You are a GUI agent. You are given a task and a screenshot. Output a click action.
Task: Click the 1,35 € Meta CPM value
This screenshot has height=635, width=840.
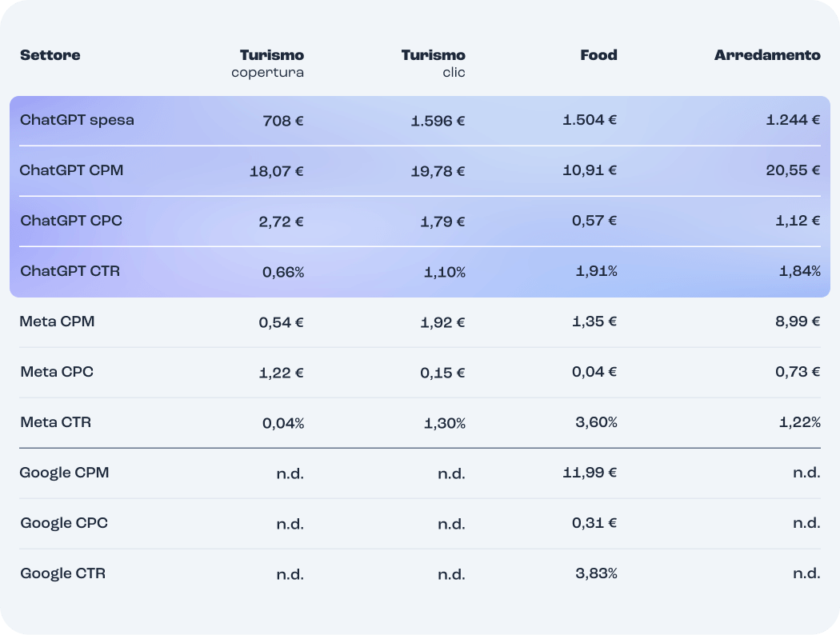point(594,321)
